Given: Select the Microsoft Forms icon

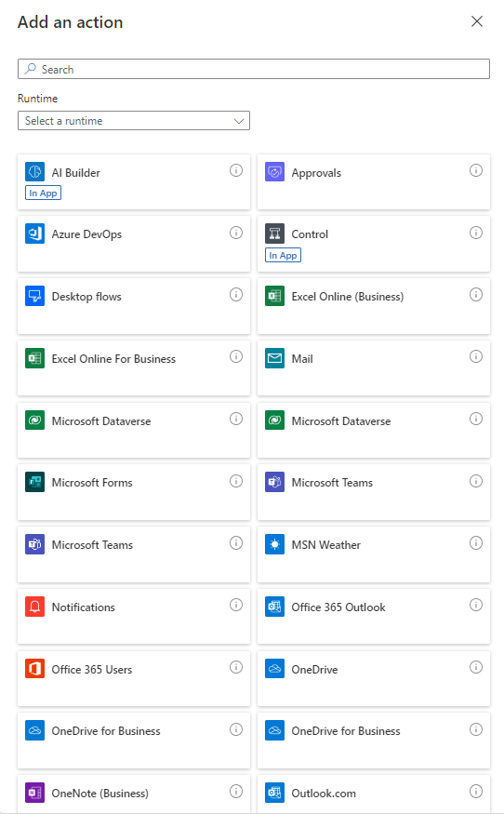Looking at the screenshot, I should (x=34, y=482).
